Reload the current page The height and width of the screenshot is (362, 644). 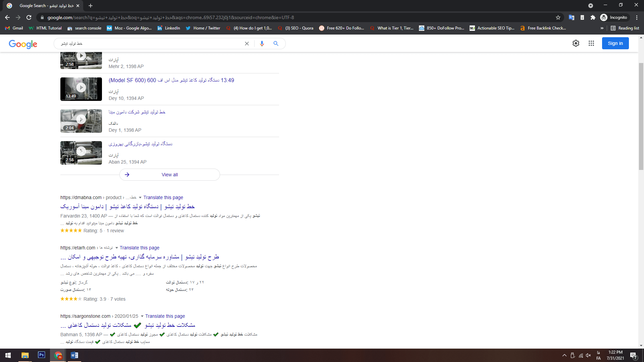29,17
